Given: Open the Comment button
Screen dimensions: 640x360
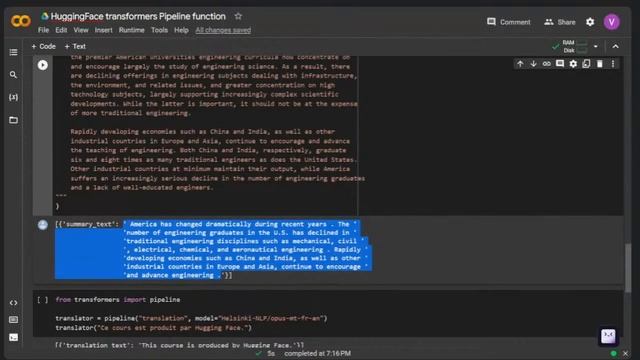Looking at the screenshot, I should tap(509, 22).
